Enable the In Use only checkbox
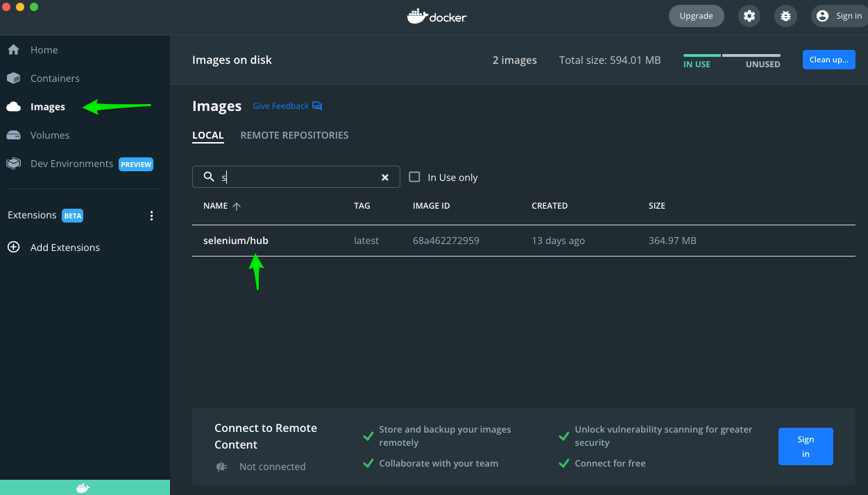The height and width of the screenshot is (495, 868). pos(414,177)
